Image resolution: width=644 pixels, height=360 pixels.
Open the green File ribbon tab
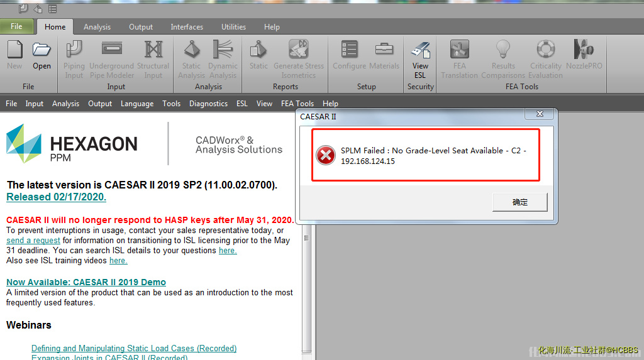pyautogui.click(x=16, y=26)
